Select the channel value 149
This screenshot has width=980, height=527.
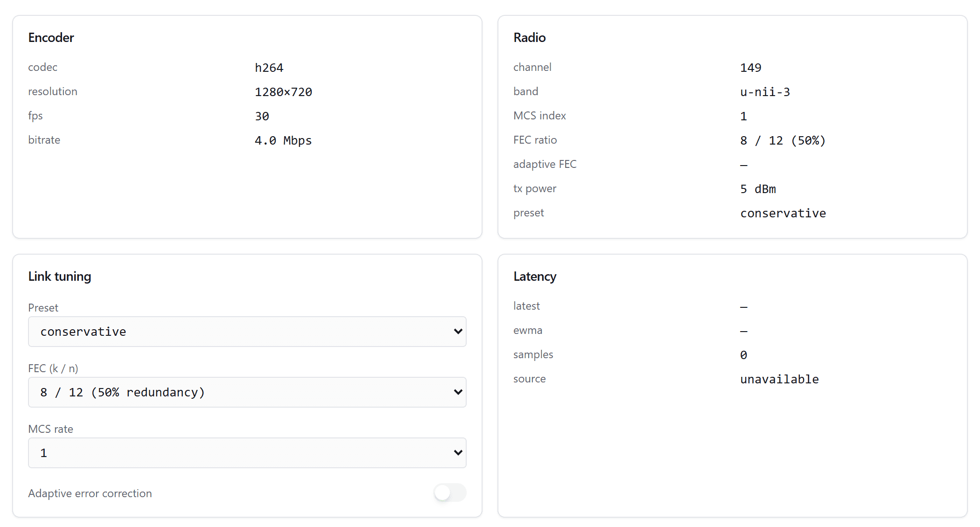pos(751,68)
